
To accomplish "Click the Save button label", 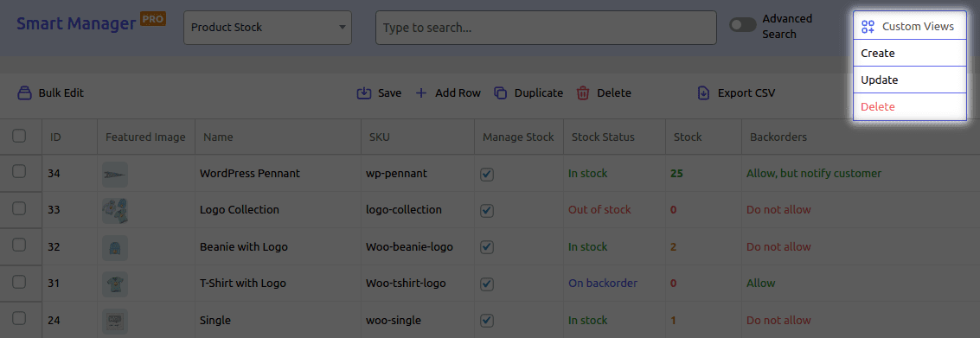I will (x=390, y=93).
